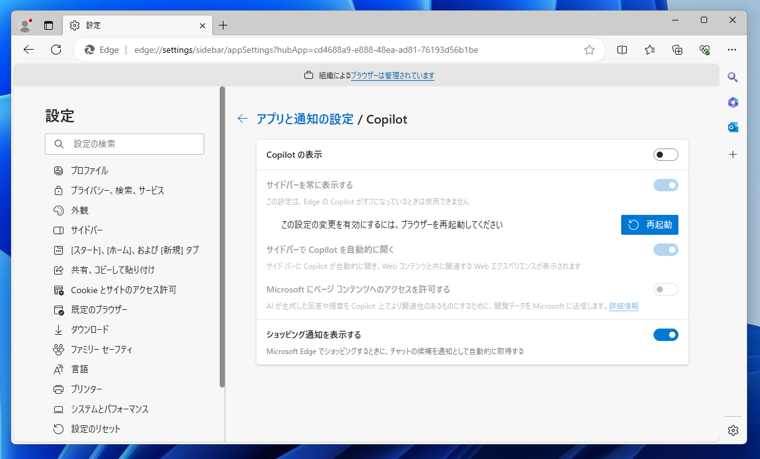Add this page to favorites star icon
Viewport: 760px width, 459px height.
pos(589,50)
